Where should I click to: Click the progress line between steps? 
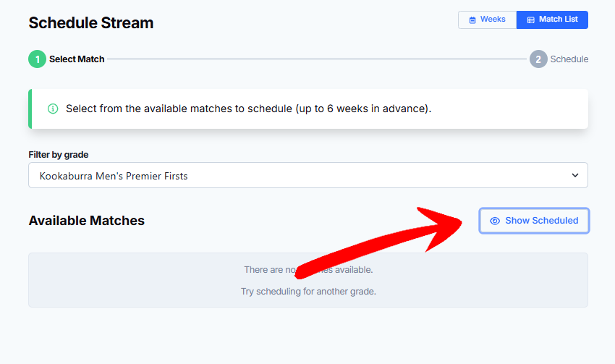pyautogui.click(x=317, y=59)
